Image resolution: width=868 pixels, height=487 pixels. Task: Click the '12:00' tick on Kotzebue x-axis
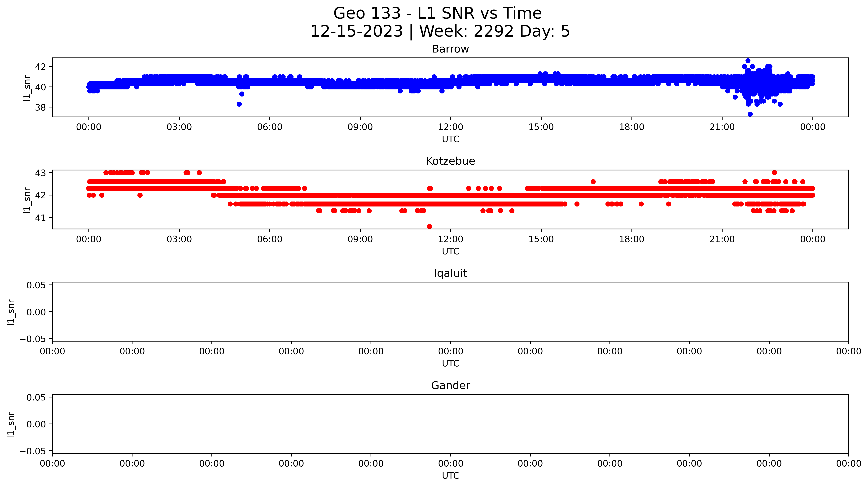[451, 239]
